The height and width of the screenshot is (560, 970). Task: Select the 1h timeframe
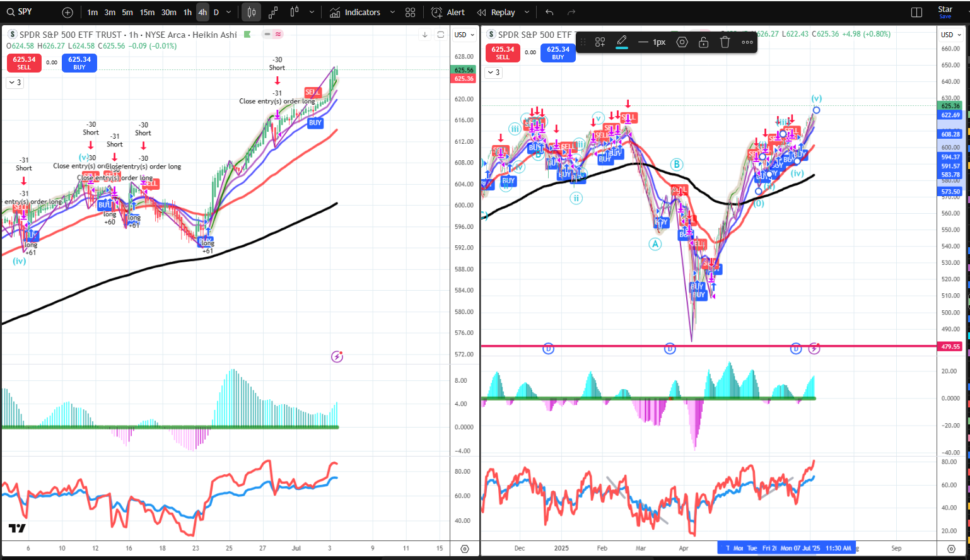(x=187, y=13)
